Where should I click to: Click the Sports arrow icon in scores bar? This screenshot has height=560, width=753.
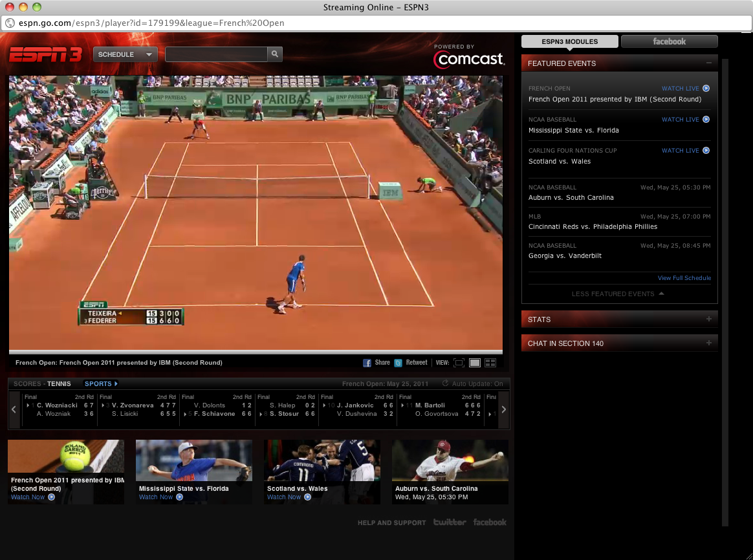(x=116, y=384)
